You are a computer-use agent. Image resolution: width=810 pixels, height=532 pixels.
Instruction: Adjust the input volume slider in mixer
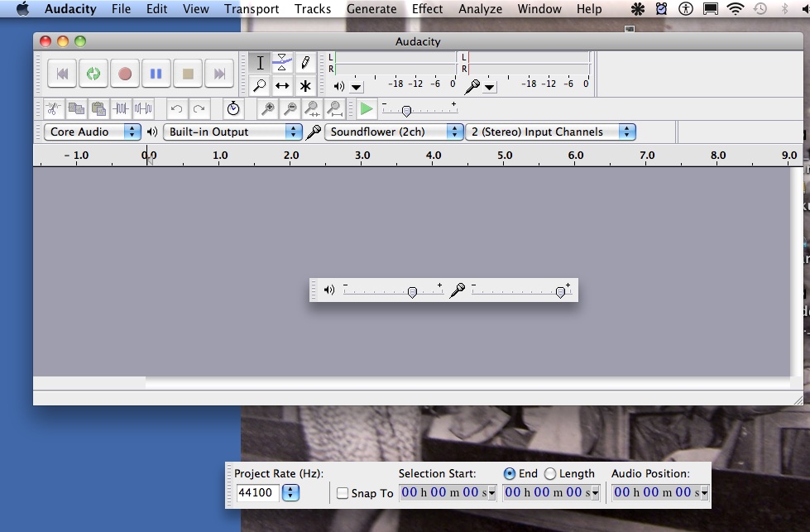[x=560, y=292]
